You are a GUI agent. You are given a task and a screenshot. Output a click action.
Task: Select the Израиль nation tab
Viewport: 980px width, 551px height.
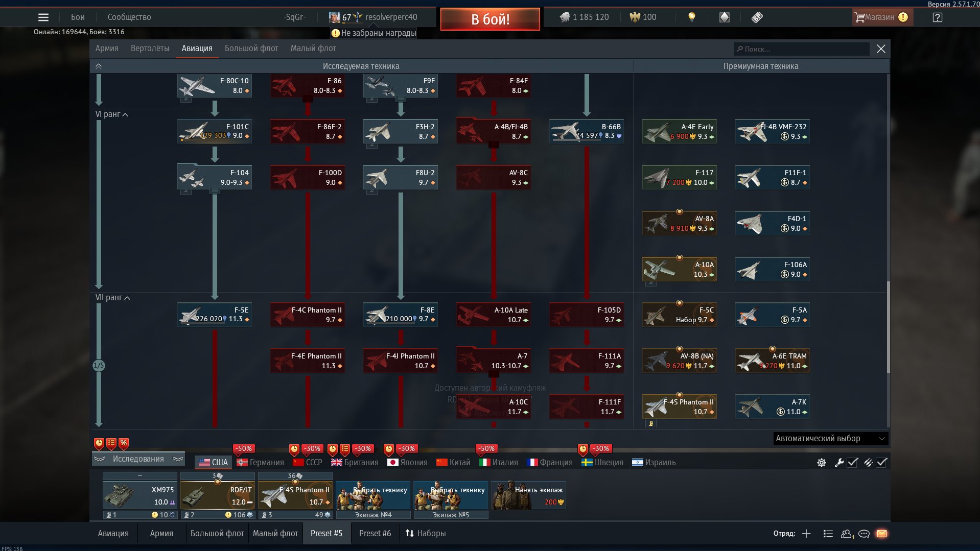point(654,463)
